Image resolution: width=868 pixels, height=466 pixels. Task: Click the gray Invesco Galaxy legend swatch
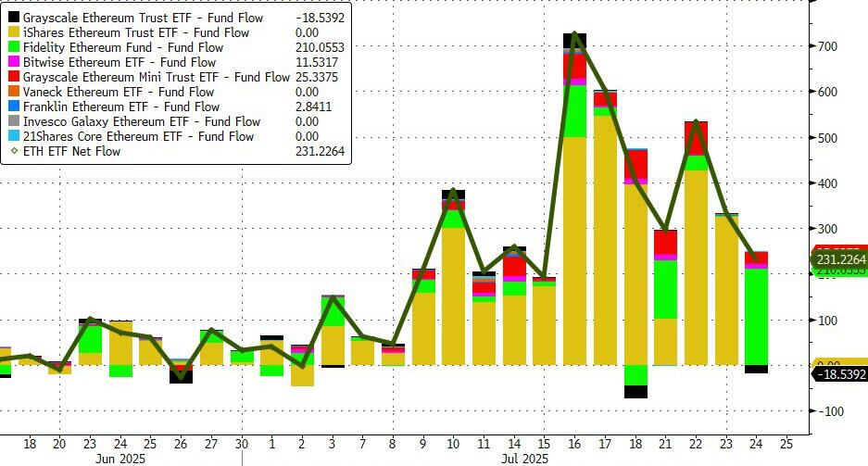pos(13,121)
